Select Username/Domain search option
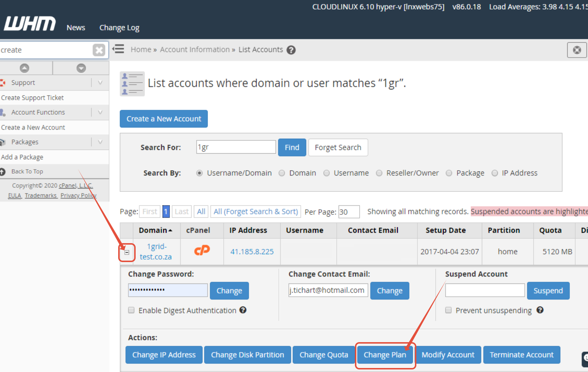This screenshot has height=372, width=588. pos(199,173)
